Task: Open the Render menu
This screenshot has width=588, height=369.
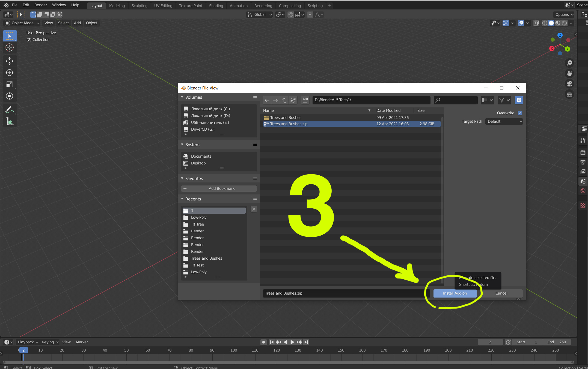Action: 40,5
